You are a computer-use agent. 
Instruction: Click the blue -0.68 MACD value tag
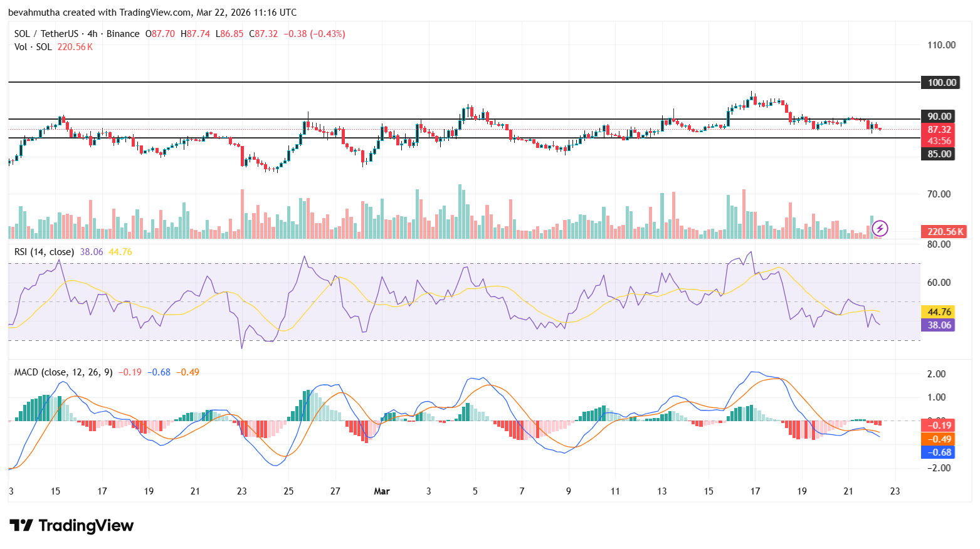point(938,452)
